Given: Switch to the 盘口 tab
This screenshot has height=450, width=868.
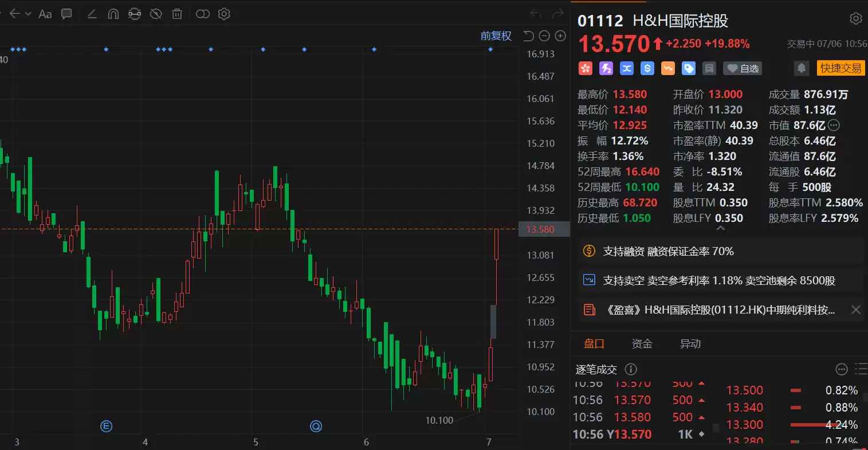Looking at the screenshot, I should [x=594, y=344].
